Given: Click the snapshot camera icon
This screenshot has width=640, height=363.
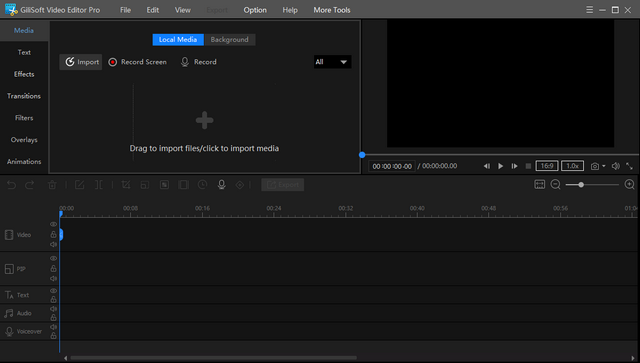Looking at the screenshot, I should pos(595,166).
